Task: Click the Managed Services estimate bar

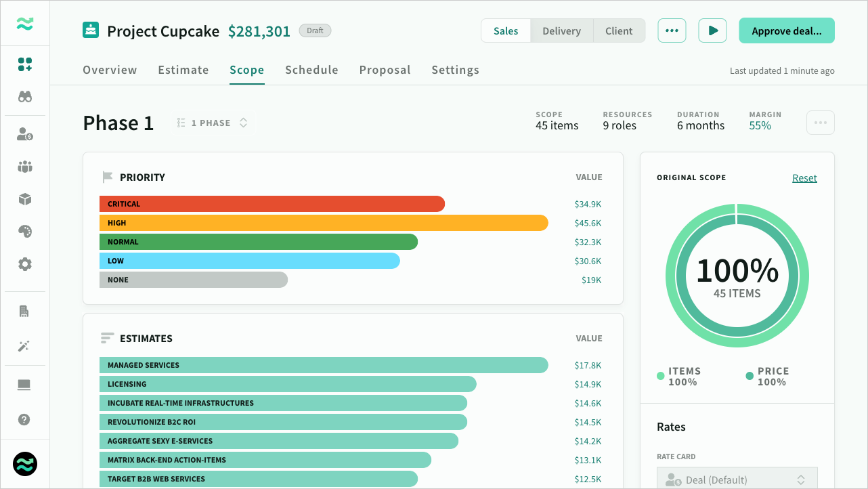Action: 324,365
